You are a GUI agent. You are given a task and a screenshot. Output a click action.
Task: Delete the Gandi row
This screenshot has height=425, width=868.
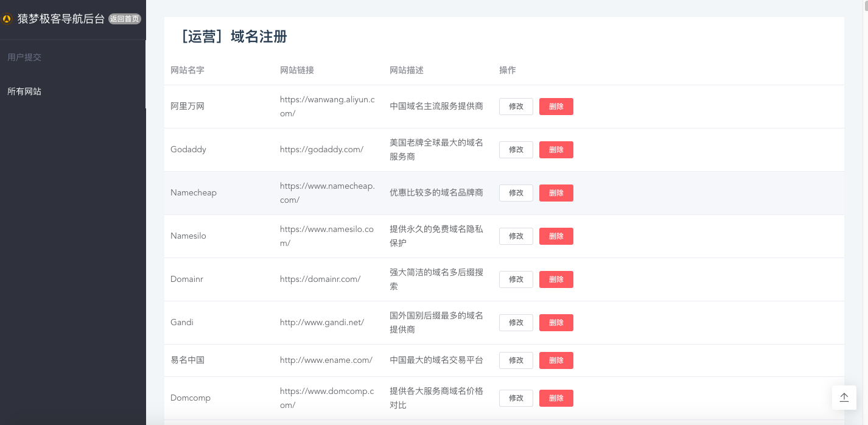pos(556,323)
